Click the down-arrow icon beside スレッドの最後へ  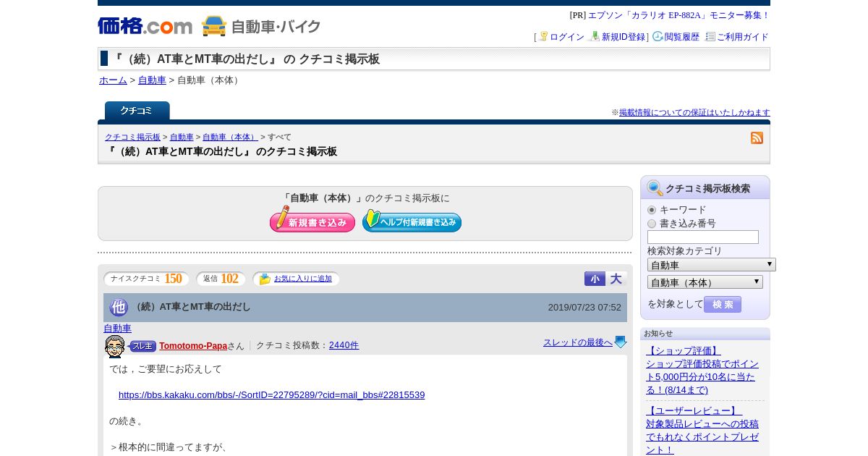point(621,342)
